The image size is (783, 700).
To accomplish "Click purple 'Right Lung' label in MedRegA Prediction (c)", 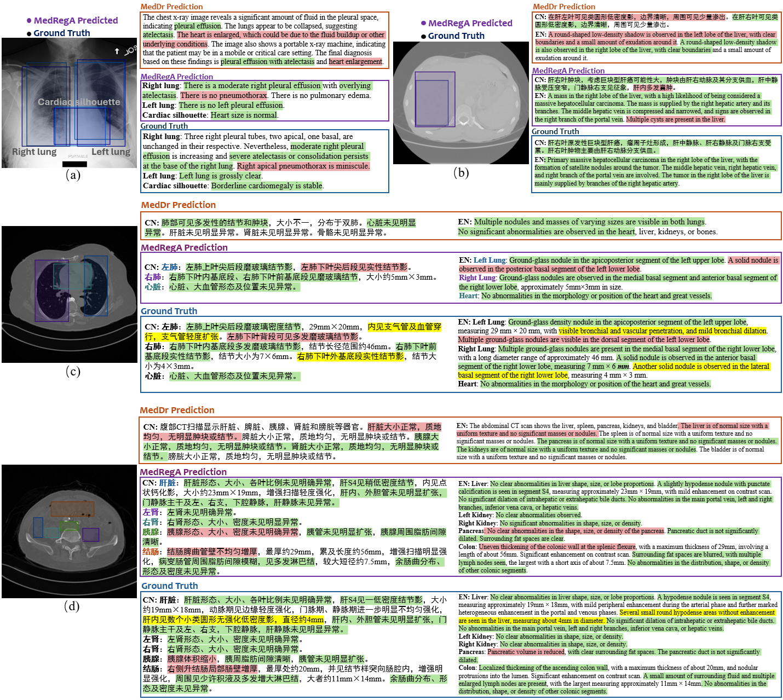I will point(477,278).
